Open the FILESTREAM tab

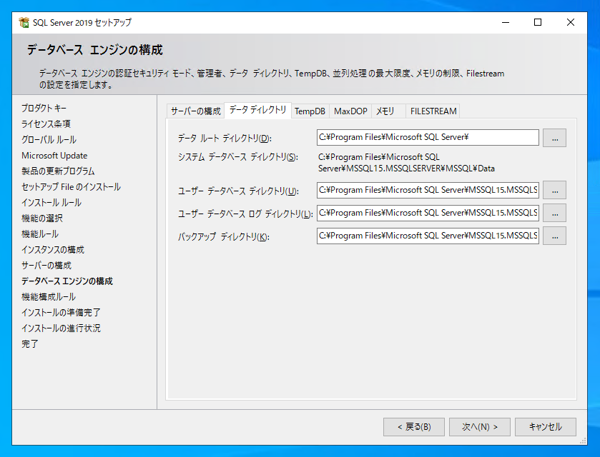433,111
